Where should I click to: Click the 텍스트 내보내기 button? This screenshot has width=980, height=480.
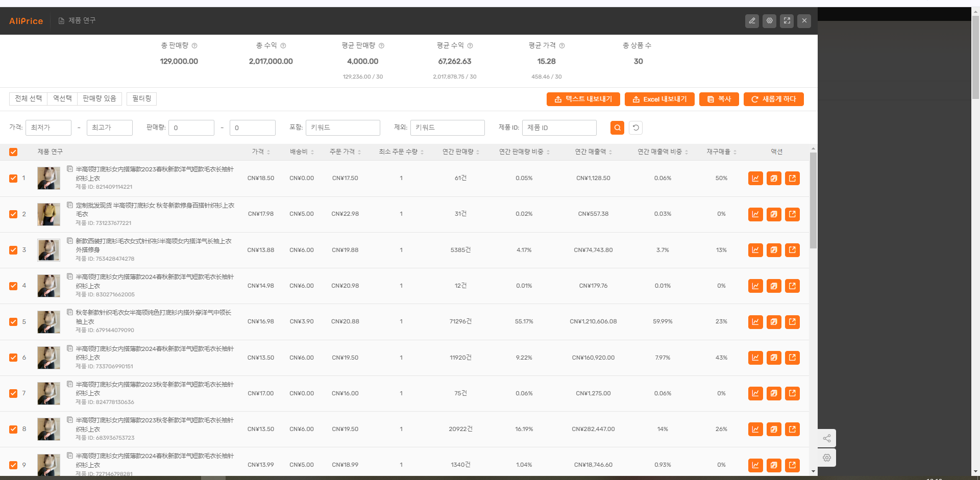tap(583, 99)
